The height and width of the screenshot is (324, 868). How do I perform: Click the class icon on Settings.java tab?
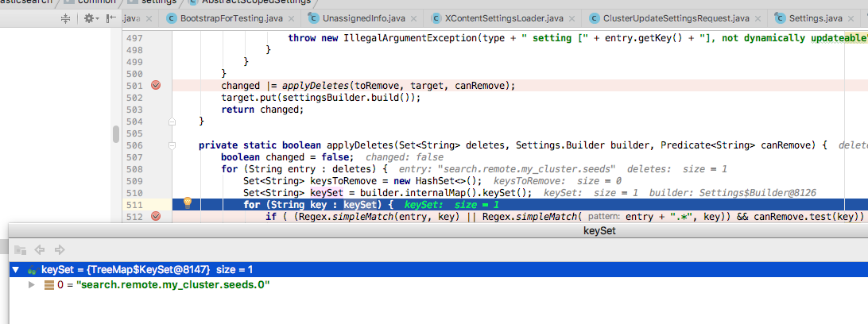click(x=781, y=19)
